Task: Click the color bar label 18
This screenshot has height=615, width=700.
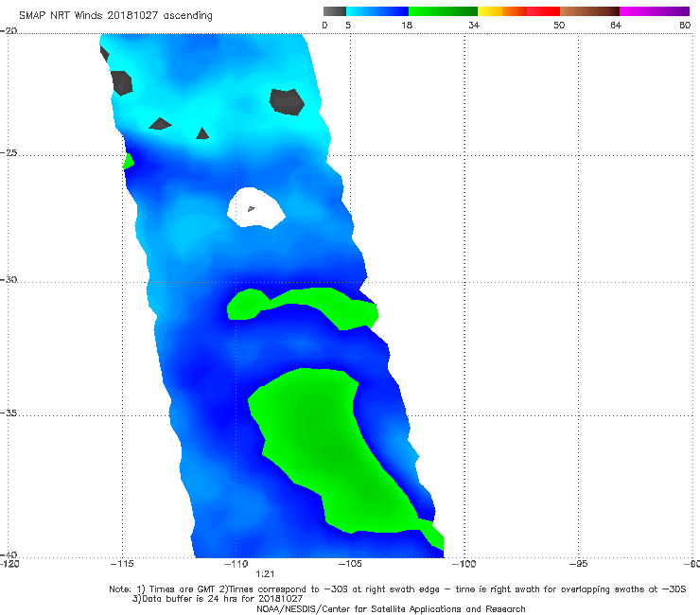Action: pyautogui.click(x=407, y=25)
